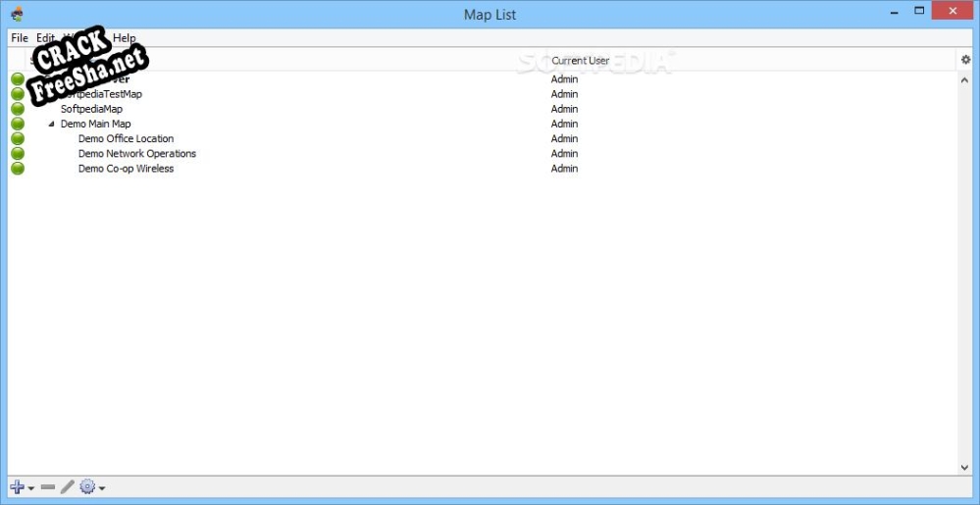This screenshot has width=980, height=505.
Task: Select the SoftpediaMap entry
Action: point(91,109)
